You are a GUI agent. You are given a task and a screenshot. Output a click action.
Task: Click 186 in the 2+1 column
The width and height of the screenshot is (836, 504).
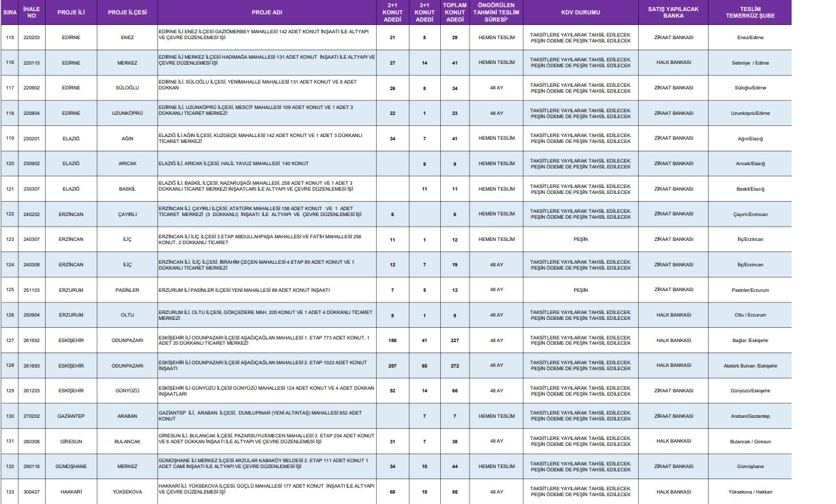(x=393, y=340)
